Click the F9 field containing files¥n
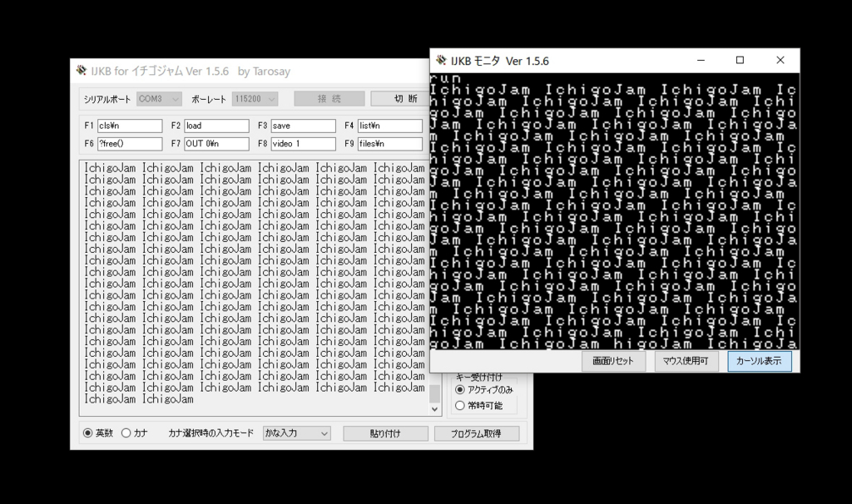The width and height of the screenshot is (852, 504). click(x=389, y=144)
